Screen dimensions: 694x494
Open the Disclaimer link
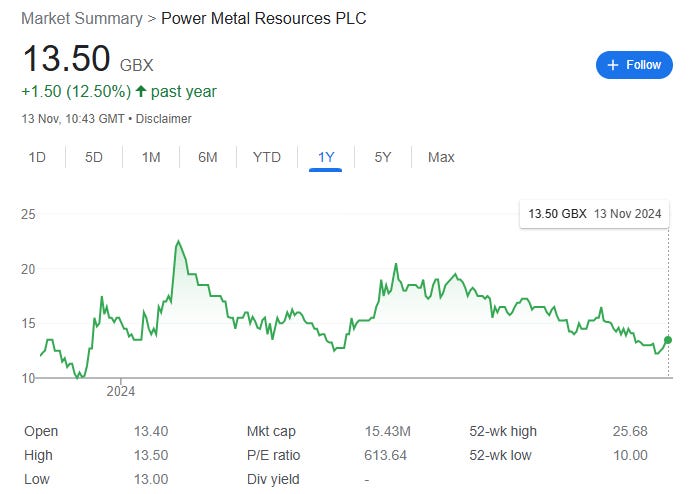coord(163,119)
